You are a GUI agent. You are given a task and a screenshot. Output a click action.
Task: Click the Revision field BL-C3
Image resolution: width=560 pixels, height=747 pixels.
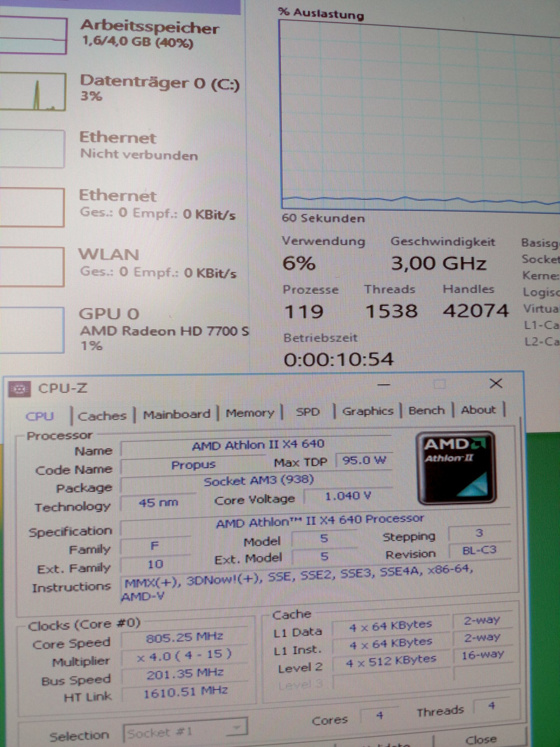coord(479,550)
